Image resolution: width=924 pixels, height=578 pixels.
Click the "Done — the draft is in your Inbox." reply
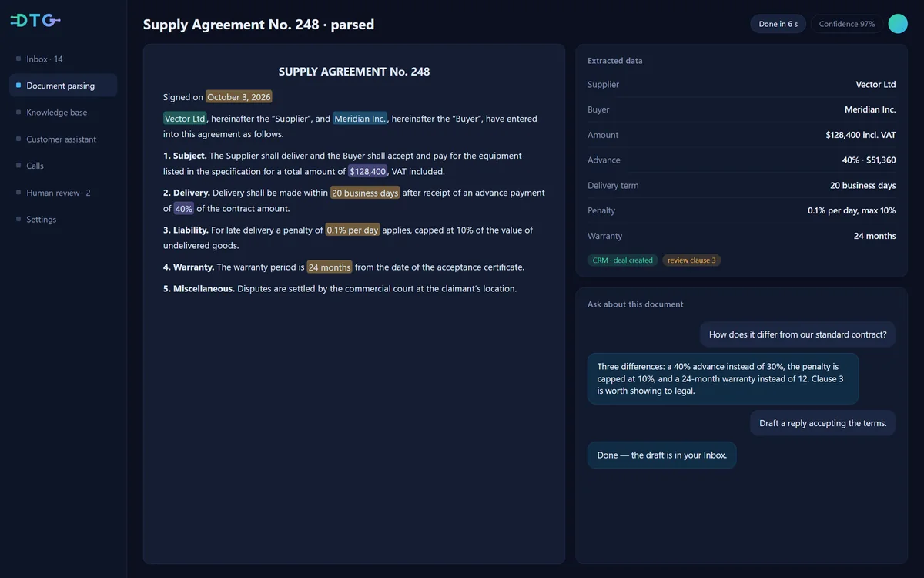pos(662,455)
